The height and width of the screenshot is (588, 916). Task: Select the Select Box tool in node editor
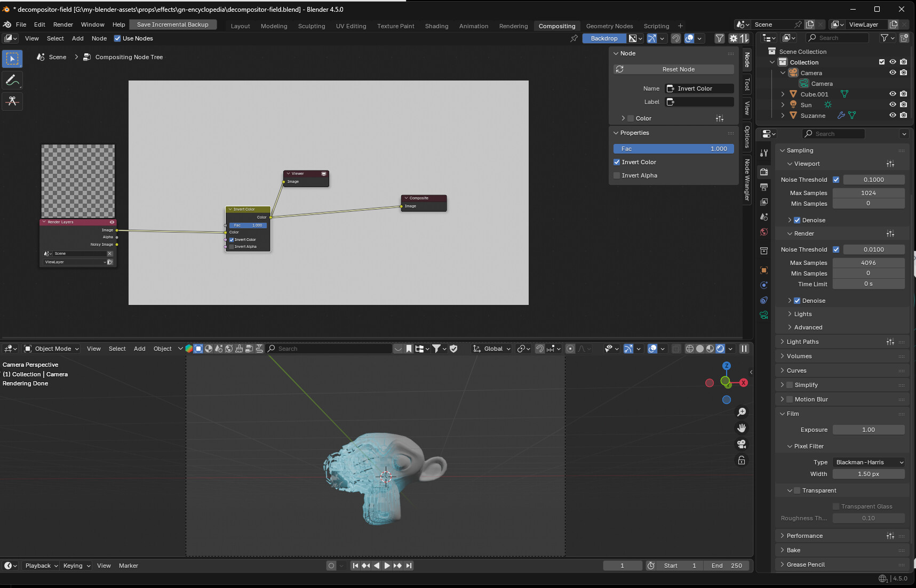coord(12,59)
